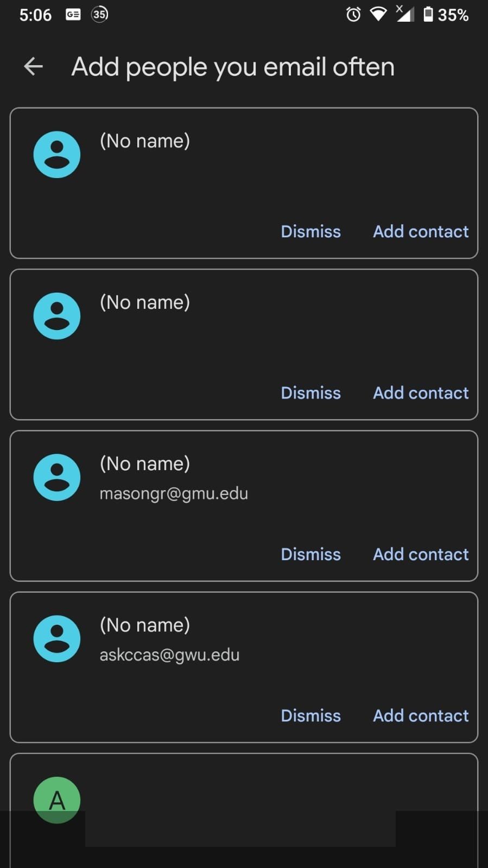488x868 pixels.
Task: Tap the news notification icon in status bar
Action: [73, 14]
